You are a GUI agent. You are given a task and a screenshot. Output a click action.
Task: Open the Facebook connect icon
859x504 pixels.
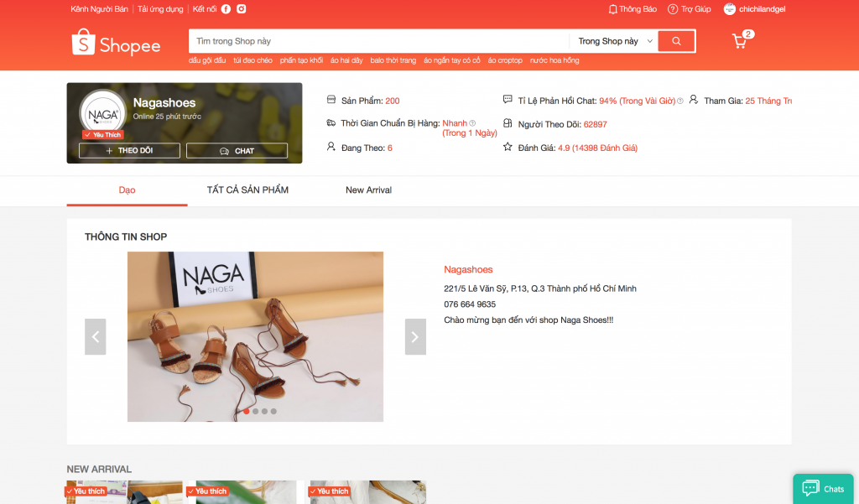(x=226, y=8)
